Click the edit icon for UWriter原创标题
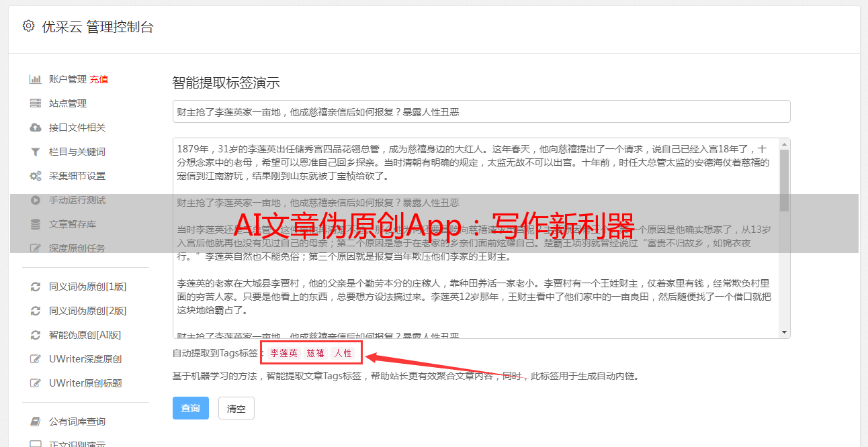 (x=36, y=383)
